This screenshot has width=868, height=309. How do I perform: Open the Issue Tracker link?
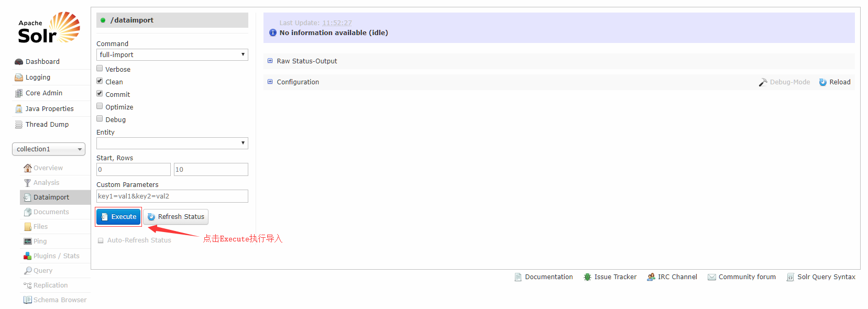tap(616, 277)
